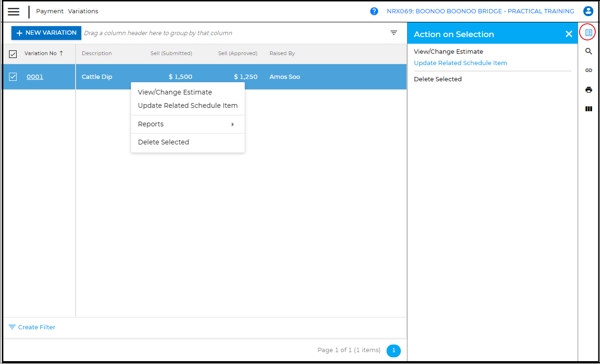600x364 pixels.
Task: Sort by the Variation No column header
Action: pyautogui.click(x=40, y=53)
